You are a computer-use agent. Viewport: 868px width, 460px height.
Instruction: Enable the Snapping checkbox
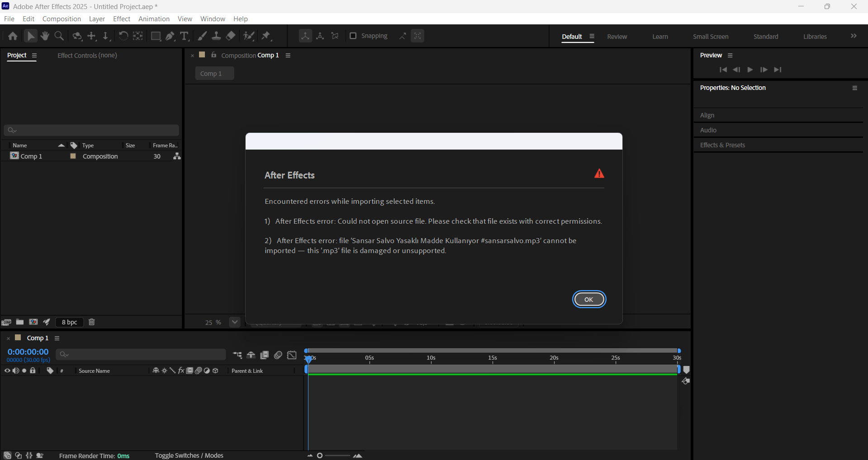point(353,36)
